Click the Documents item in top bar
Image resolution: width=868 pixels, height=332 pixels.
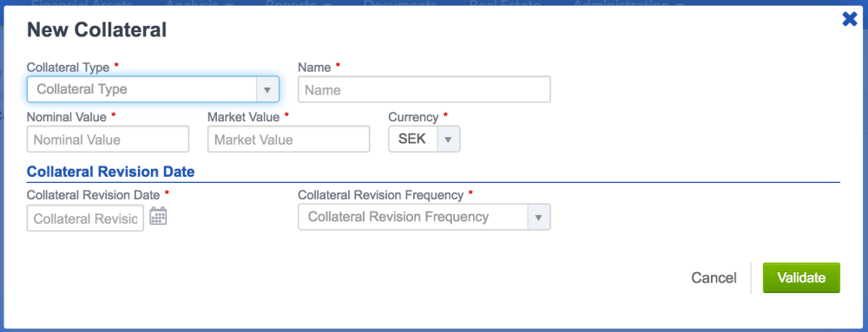(401, 4)
